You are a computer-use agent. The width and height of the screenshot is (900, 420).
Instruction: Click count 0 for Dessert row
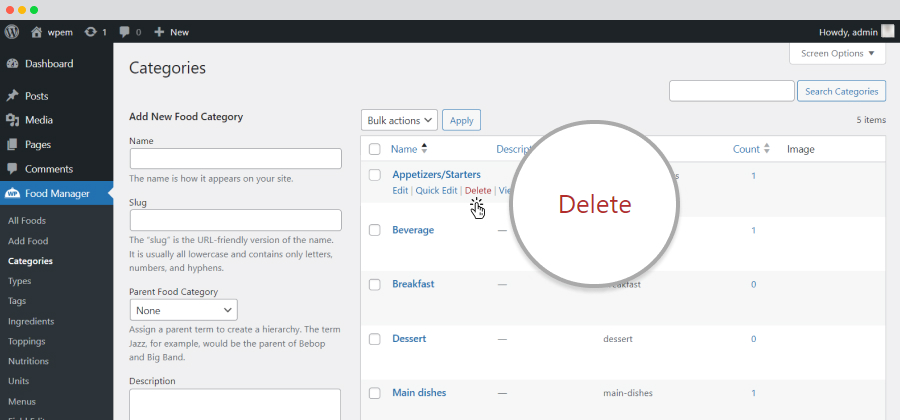754,339
